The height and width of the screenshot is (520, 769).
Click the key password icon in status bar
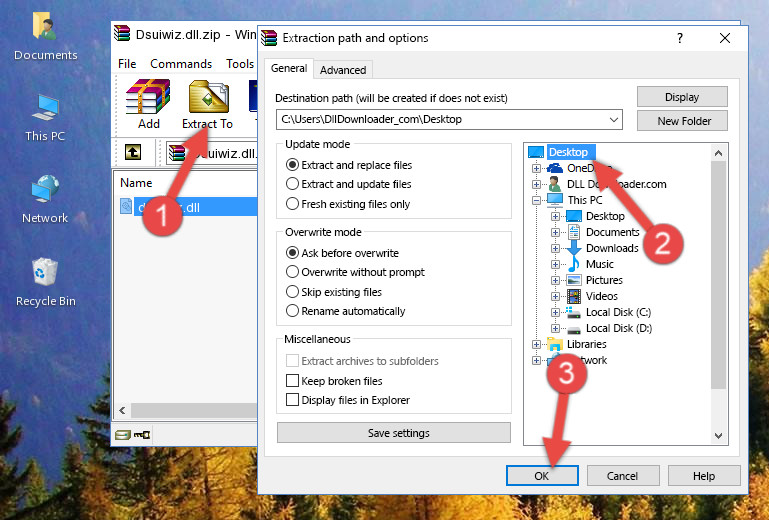click(142, 434)
